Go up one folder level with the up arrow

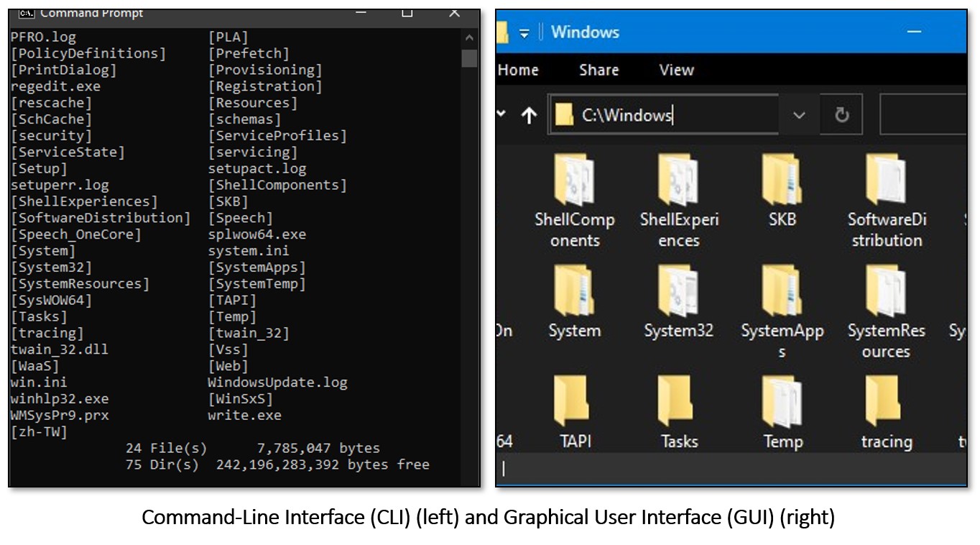click(x=529, y=115)
